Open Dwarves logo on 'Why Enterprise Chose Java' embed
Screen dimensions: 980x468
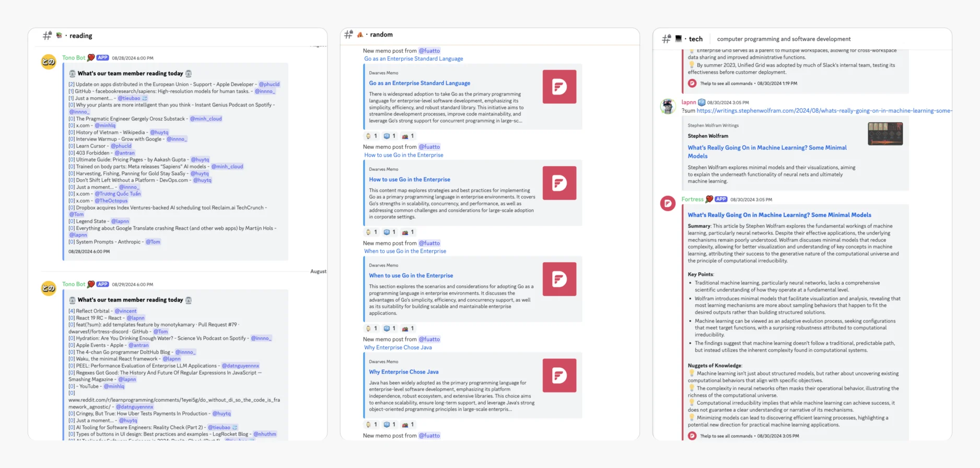[559, 375]
